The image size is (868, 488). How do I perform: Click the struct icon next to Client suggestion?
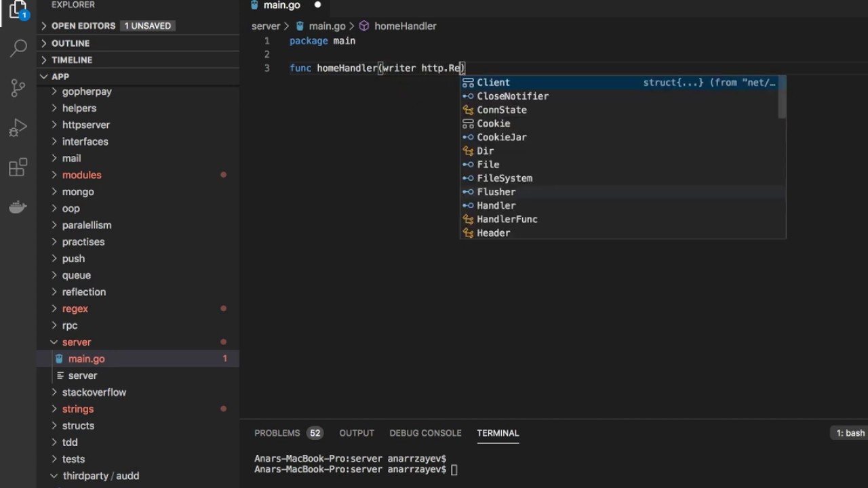point(468,83)
